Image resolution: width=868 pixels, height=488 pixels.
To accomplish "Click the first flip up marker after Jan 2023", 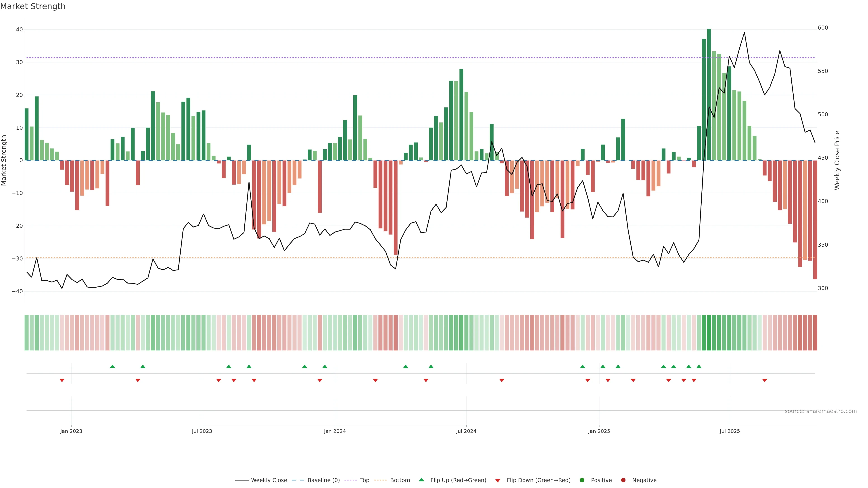I will coord(113,366).
